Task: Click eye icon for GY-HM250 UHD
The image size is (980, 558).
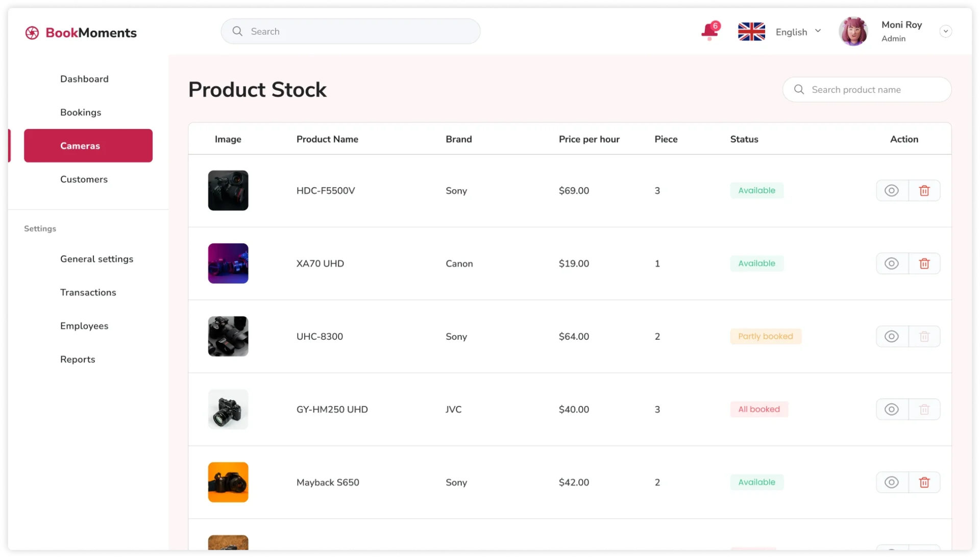Action: tap(891, 410)
